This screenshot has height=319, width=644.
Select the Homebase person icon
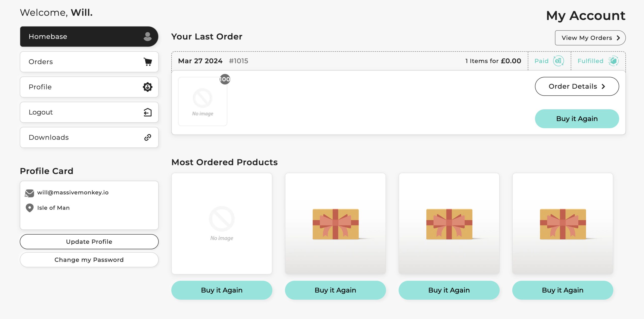coord(147,37)
